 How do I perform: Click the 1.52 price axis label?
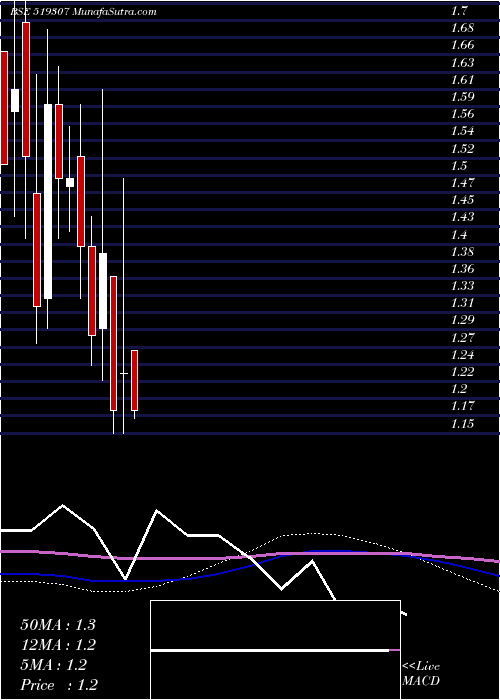coord(462,149)
